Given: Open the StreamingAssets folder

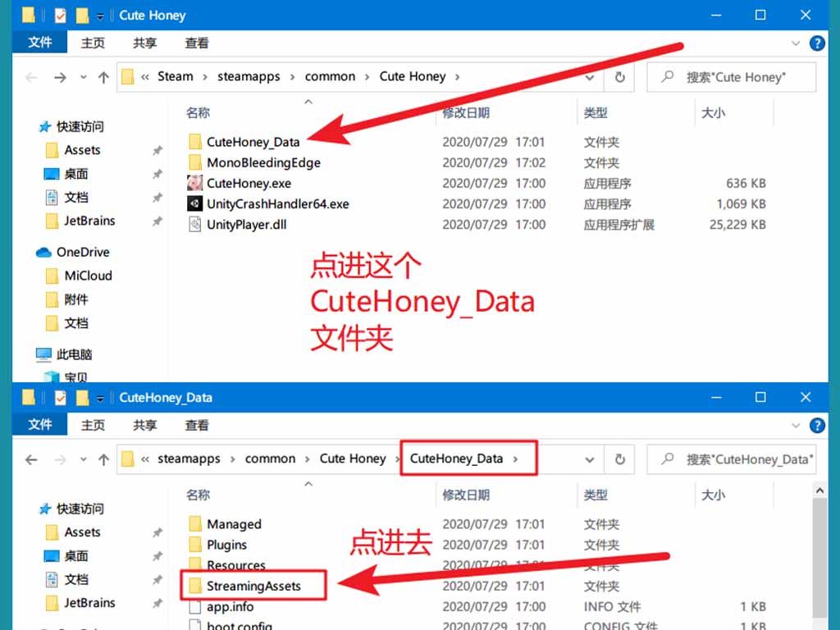Looking at the screenshot, I should coord(253,586).
